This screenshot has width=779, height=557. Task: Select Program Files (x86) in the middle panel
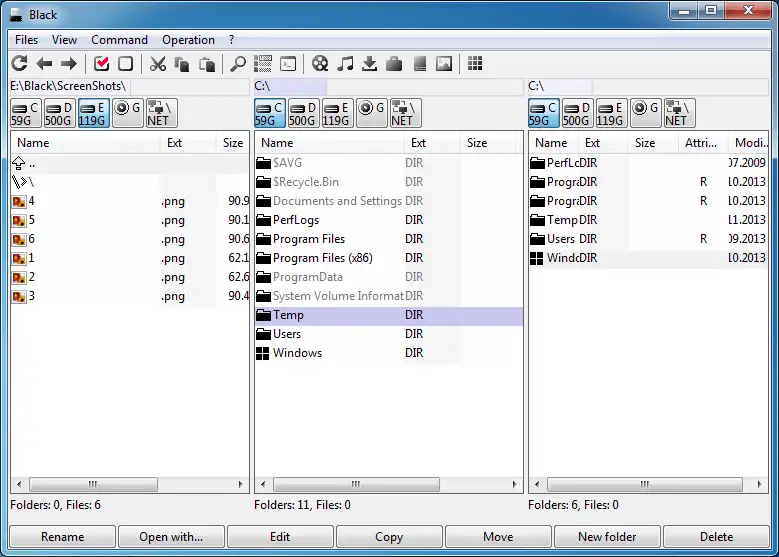pyautogui.click(x=389, y=258)
